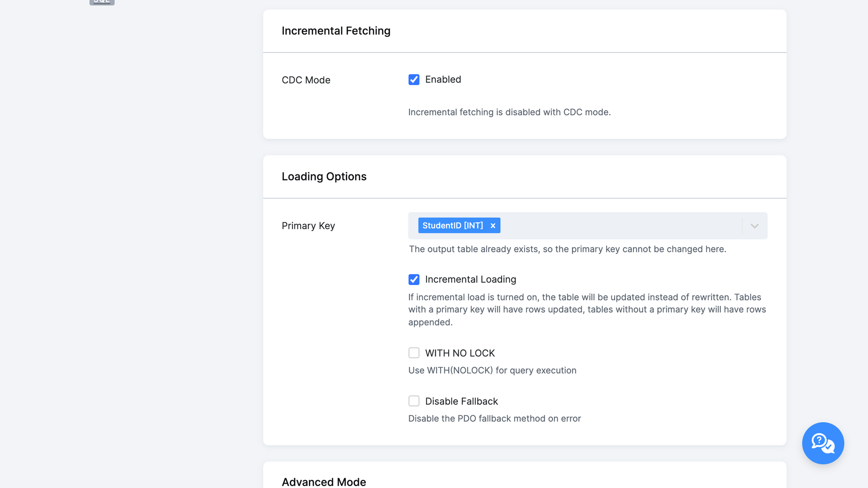
Task: Click the SQL badge at top left
Action: [102, 2]
